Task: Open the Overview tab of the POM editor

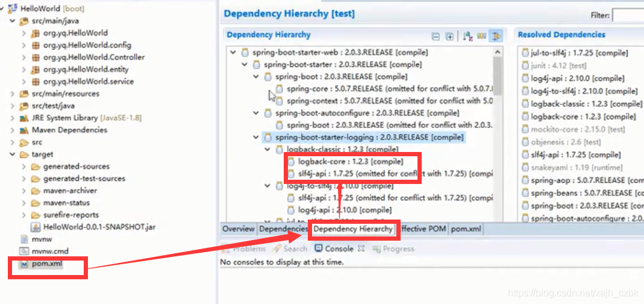Action: click(239, 229)
